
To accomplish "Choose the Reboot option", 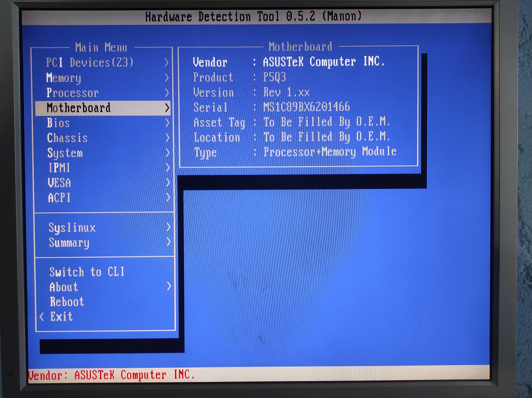I will pos(67,302).
